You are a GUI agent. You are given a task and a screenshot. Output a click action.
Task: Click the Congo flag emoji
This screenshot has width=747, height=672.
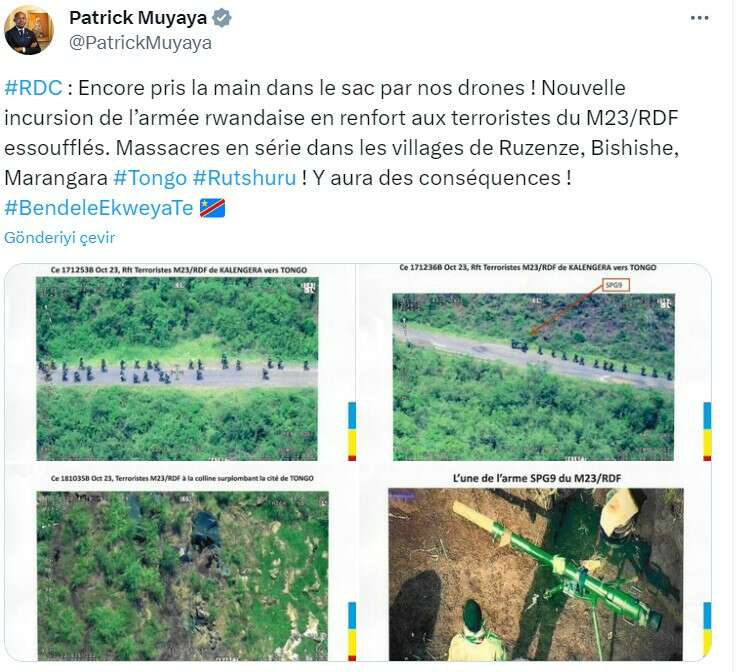click(212, 208)
